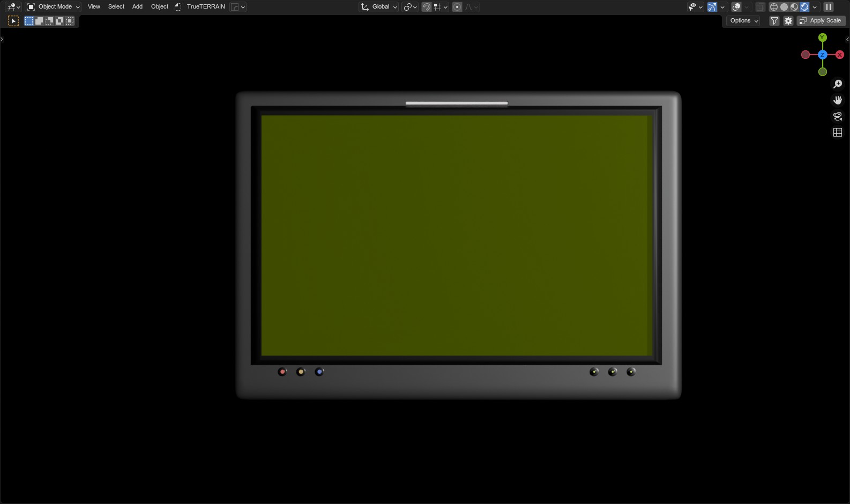
Task: Click the red X axis gizmo handle
Action: 840,55
